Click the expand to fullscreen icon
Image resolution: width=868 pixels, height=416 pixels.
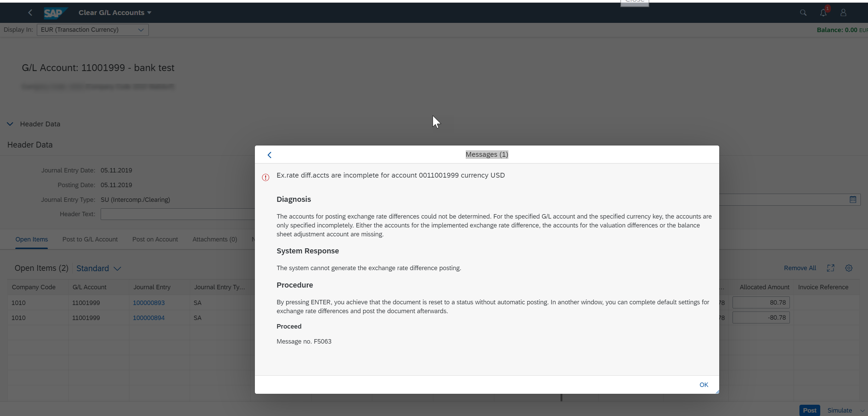[830, 268]
